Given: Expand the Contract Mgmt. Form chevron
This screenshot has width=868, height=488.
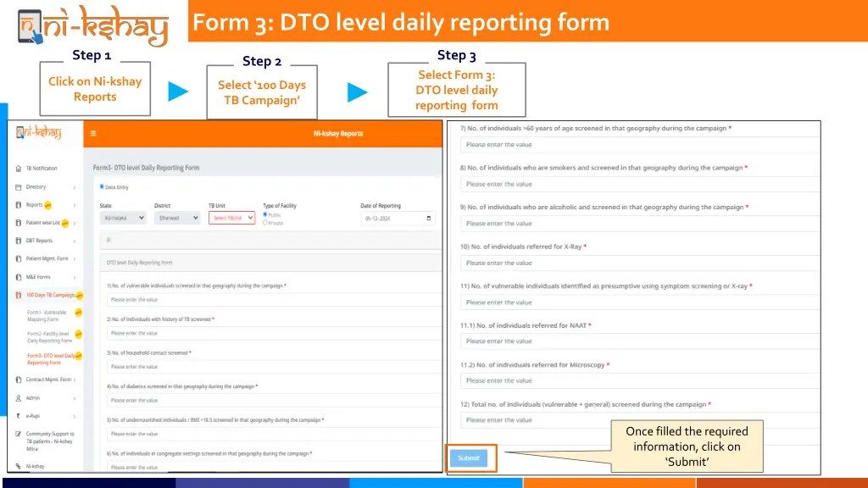Looking at the screenshot, I should (75, 380).
